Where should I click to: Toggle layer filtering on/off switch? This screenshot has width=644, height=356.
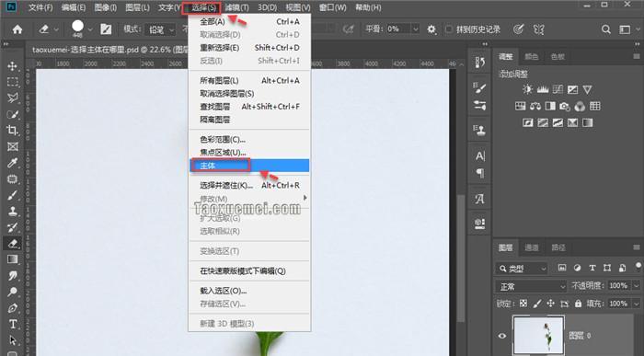coord(638,267)
